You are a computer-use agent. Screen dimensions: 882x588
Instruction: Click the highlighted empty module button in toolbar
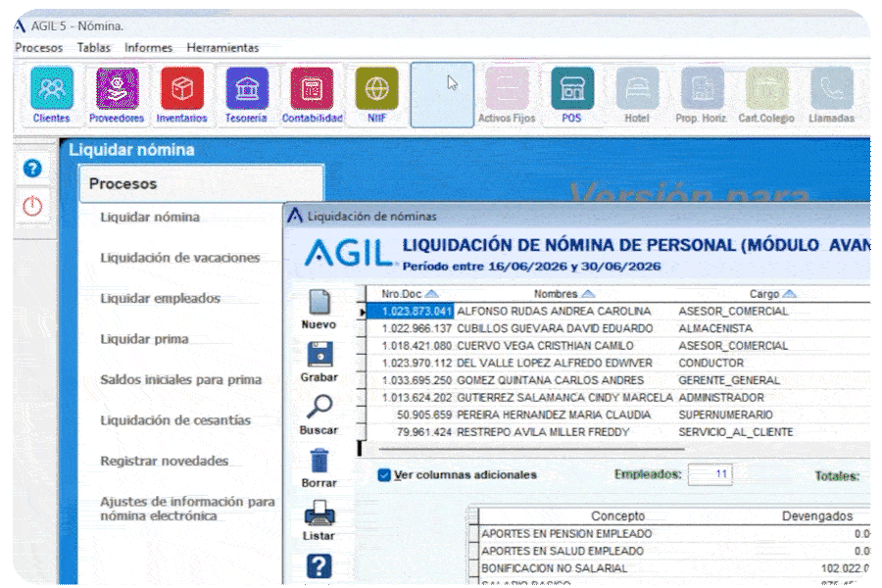pyautogui.click(x=442, y=94)
